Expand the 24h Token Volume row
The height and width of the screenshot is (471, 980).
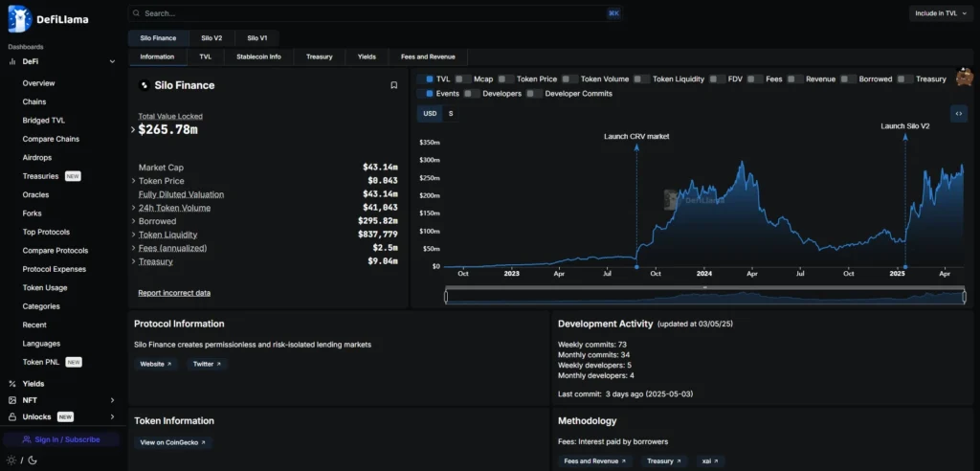134,208
